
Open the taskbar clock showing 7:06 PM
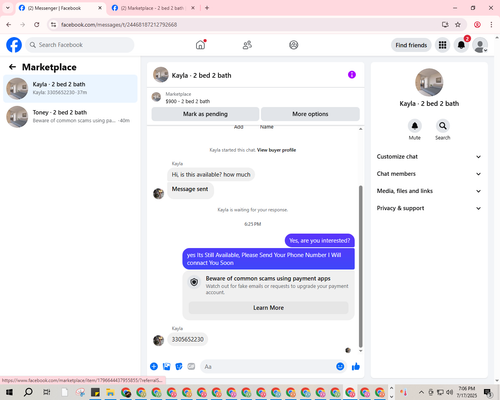(466, 392)
